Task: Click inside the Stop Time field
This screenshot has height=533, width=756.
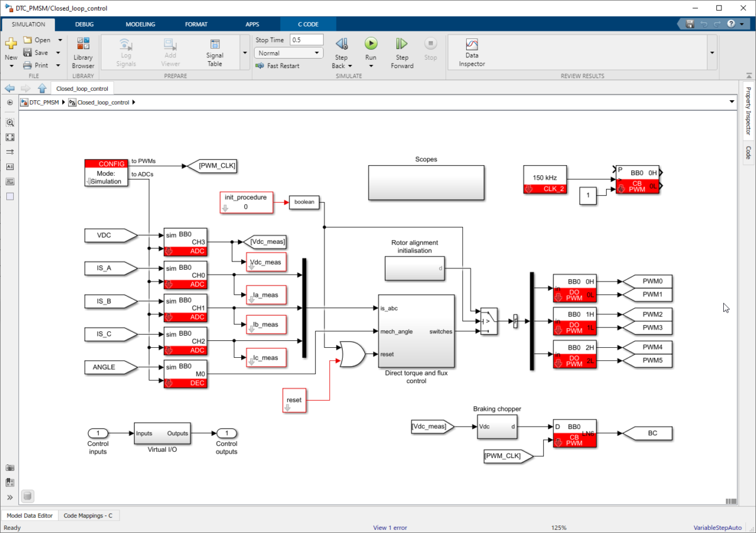Action: (x=306, y=39)
